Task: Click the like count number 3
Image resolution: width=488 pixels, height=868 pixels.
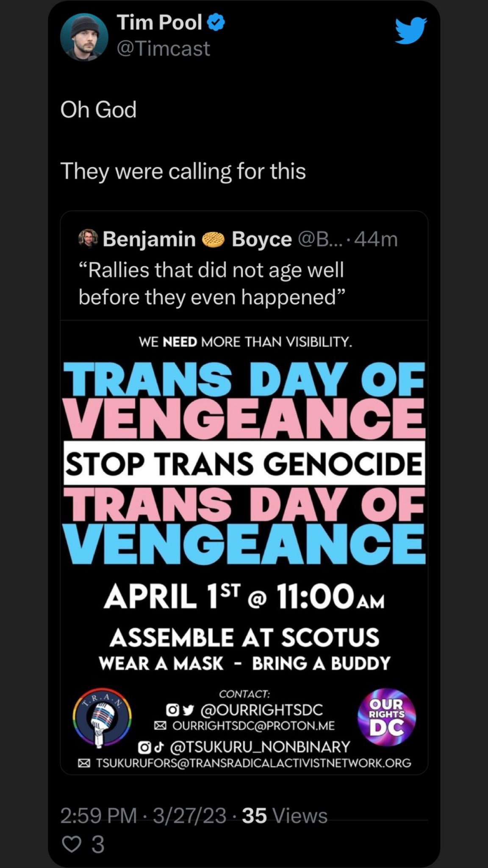Action: (x=97, y=844)
